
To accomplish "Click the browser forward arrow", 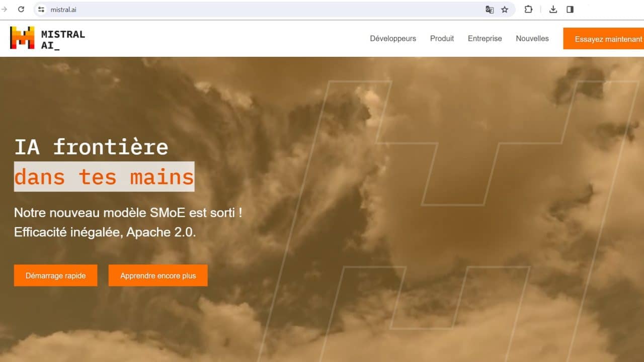I will click(x=5, y=10).
